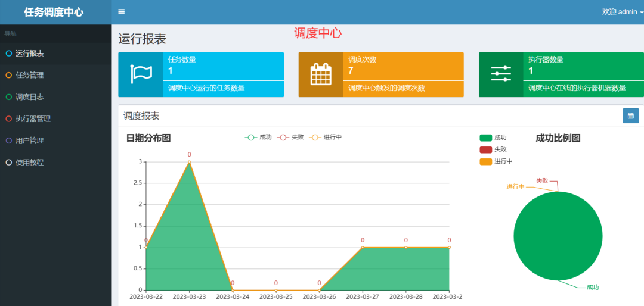The height and width of the screenshot is (306, 644).
Task: Click the green circle icon beside 调度日志
Action: pyautogui.click(x=8, y=97)
